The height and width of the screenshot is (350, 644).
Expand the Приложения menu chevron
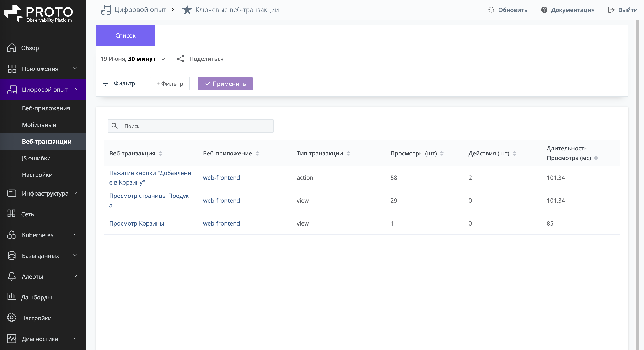(75, 68)
